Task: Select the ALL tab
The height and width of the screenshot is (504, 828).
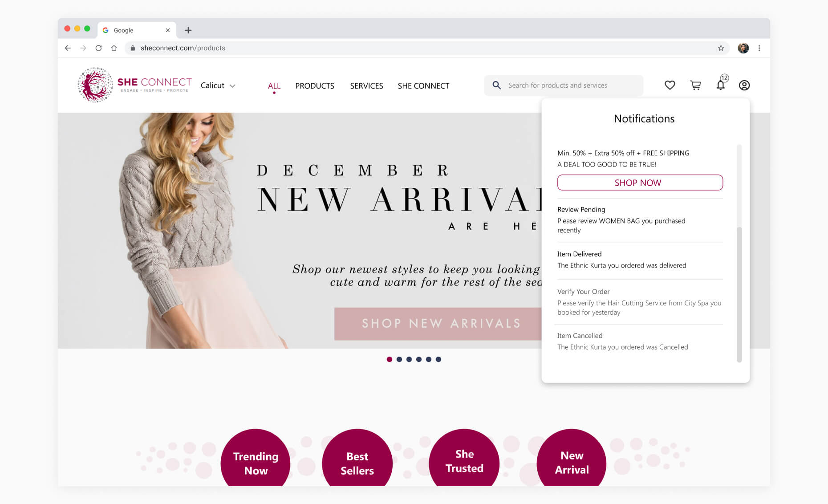Action: click(274, 85)
